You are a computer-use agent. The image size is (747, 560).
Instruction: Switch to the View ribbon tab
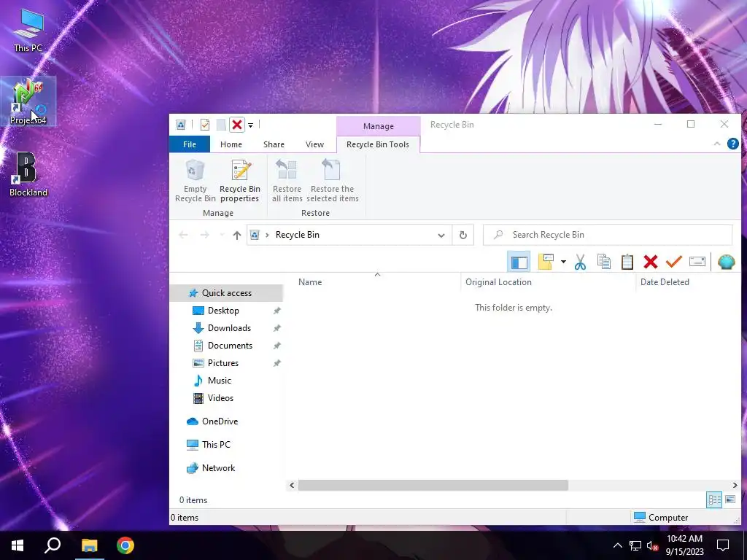314,144
